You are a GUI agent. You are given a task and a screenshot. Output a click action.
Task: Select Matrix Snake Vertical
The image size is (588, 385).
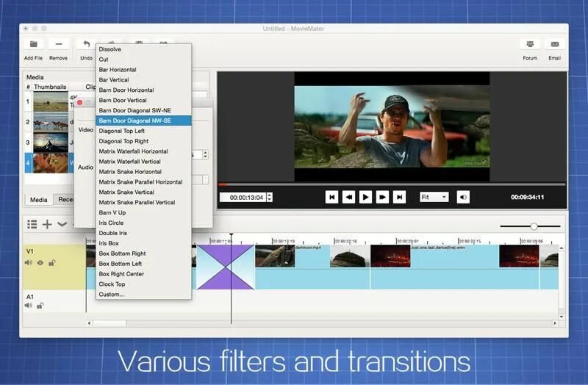pyautogui.click(x=143, y=192)
